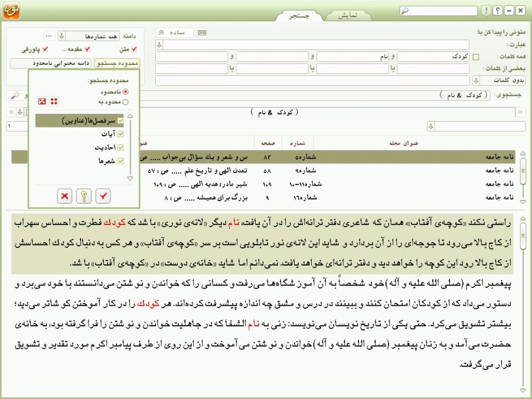The width and height of the screenshot is (532, 399).
Task: Click the text pane scrollbar thumb
Action: [x=523, y=236]
